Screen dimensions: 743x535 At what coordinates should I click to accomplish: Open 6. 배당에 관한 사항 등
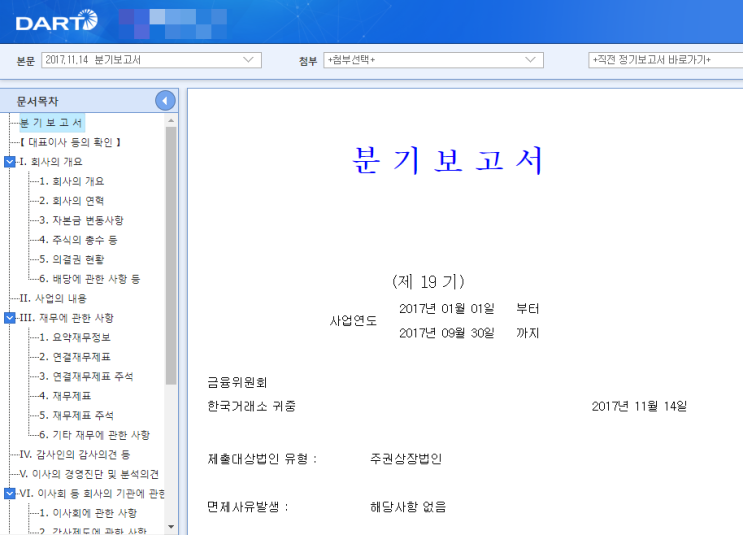(90, 279)
